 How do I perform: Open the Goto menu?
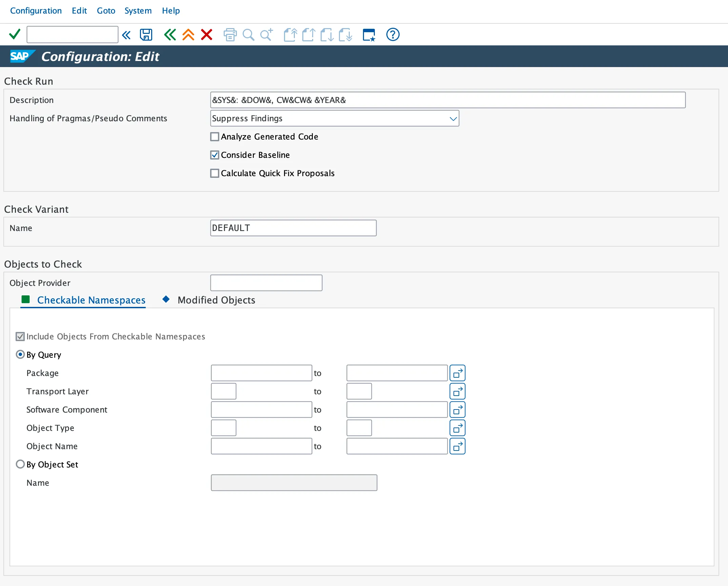[x=106, y=11]
